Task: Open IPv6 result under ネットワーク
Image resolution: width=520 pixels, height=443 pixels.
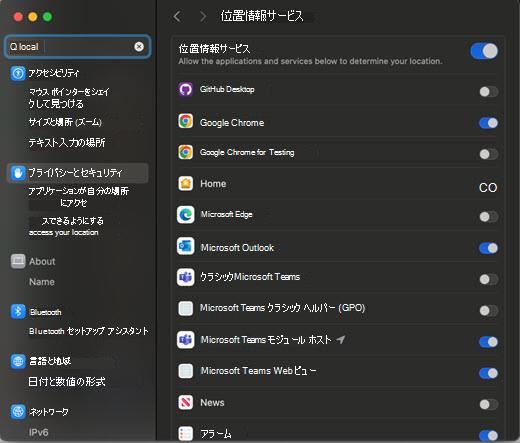Action: point(38,432)
